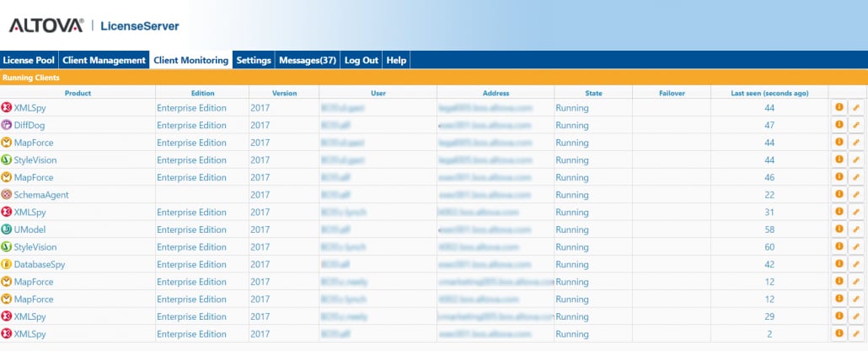Click the wrench button for XMLSpy last seen 2
Screen dimensions: 868x351
(x=856, y=333)
